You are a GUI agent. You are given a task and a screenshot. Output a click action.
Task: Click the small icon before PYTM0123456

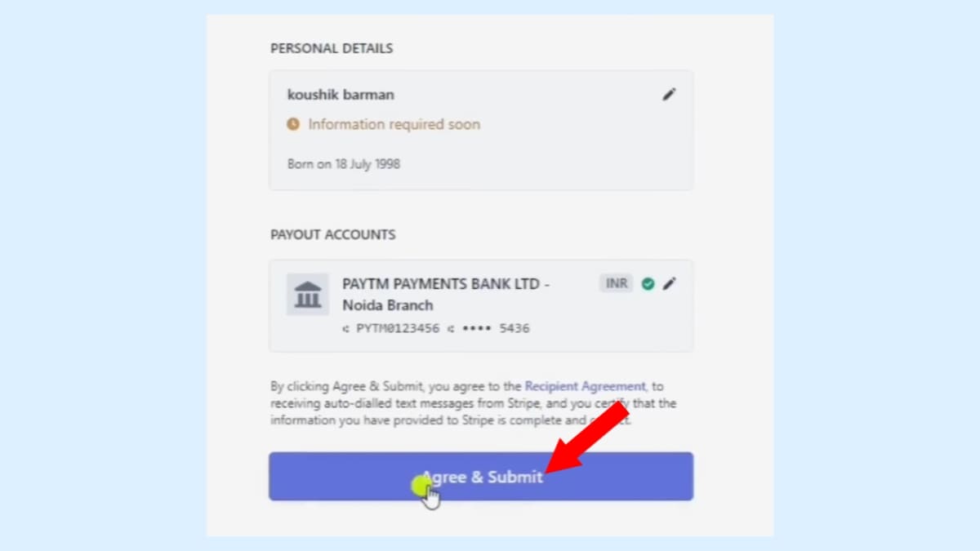(x=346, y=329)
